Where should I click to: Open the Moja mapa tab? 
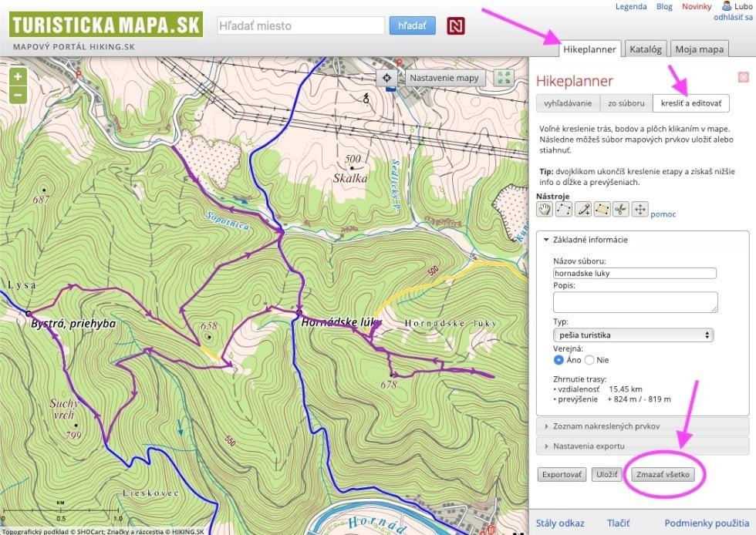click(x=700, y=49)
